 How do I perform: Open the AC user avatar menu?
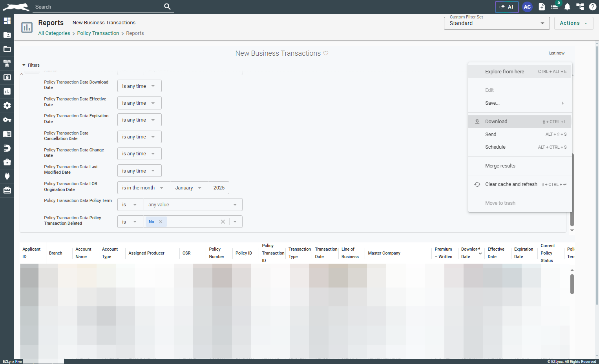527,7
